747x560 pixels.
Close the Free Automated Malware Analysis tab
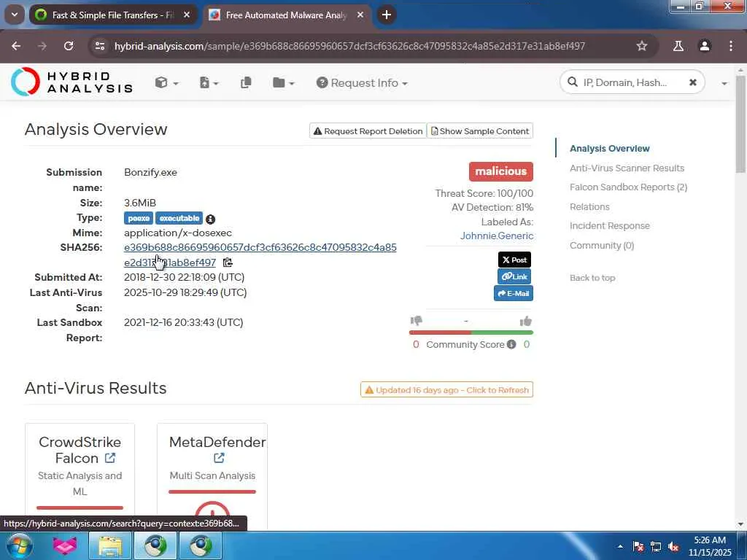[x=360, y=15]
